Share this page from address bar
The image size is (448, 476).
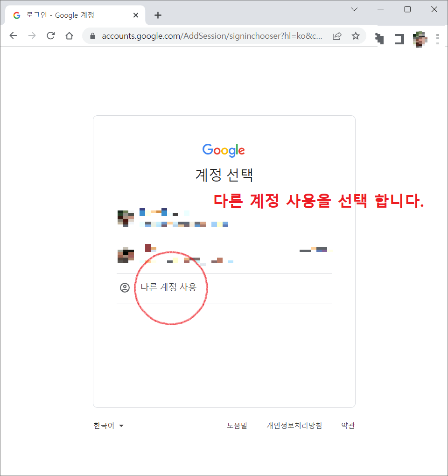[337, 36]
